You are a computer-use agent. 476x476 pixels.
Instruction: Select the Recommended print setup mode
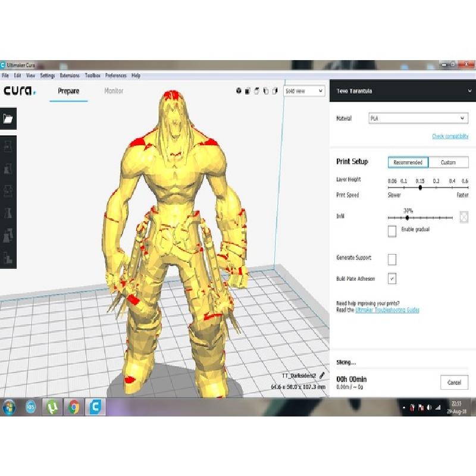coord(408,162)
